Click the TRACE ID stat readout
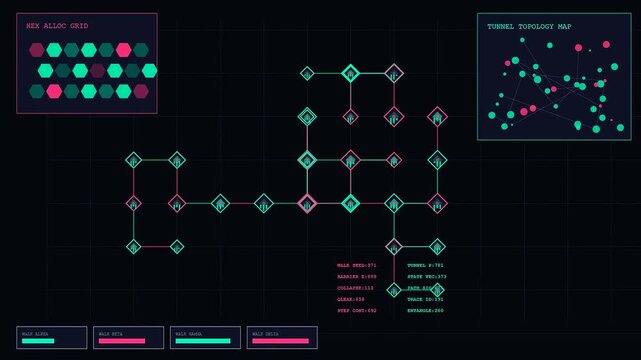Image resolution: width=641 pixels, height=360 pixels. click(x=425, y=300)
